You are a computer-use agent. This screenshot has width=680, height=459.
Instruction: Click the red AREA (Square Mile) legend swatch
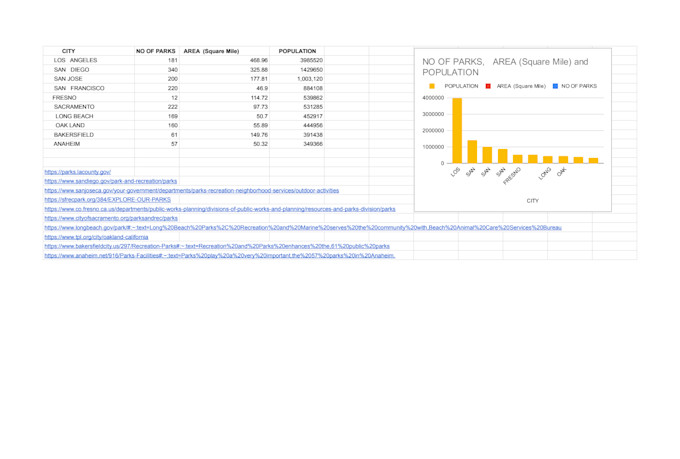pyautogui.click(x=488, y=86)
